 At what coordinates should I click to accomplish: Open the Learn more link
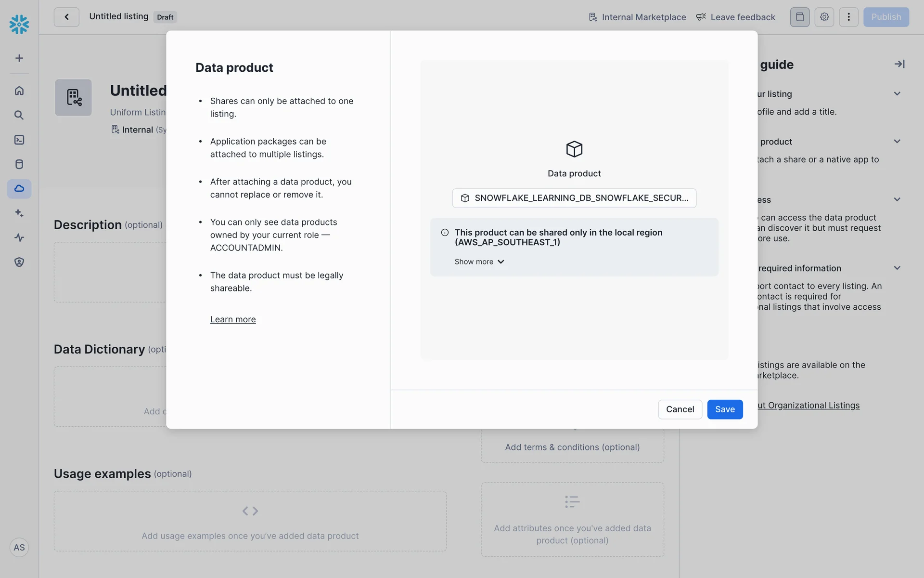pos(233,319)
